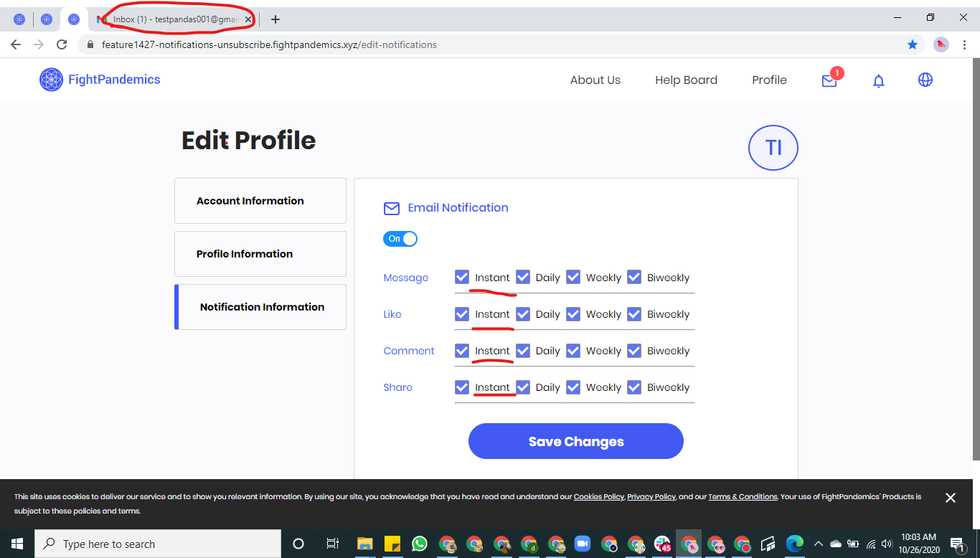980x558 pixels.
Task: Uncheck Biweekly for Message notifications
Action: click(634, 277)
